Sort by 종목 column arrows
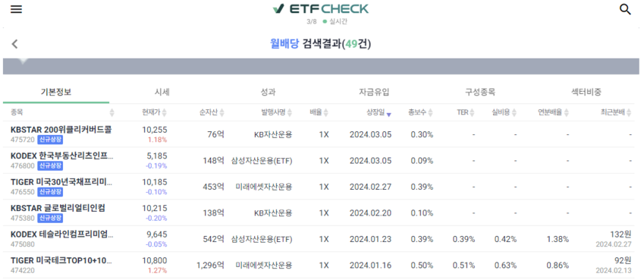Viewport: 644px width, 280px height. click(x=112, y=112)
